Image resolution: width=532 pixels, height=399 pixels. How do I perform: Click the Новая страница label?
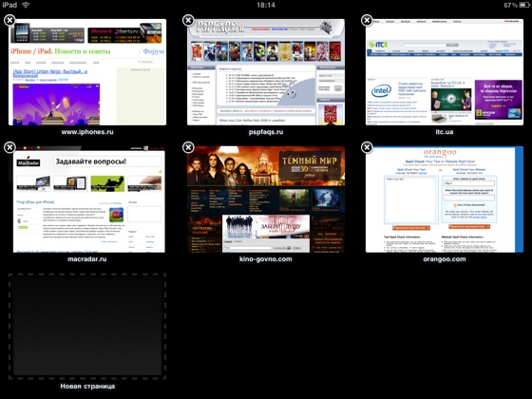[x=87, y=386]
